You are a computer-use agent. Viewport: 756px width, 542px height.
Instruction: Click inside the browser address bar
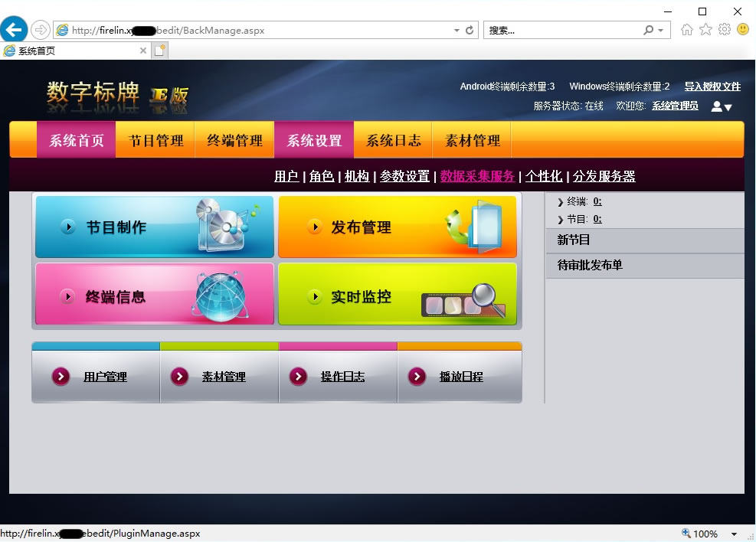(x=253, y=30)
